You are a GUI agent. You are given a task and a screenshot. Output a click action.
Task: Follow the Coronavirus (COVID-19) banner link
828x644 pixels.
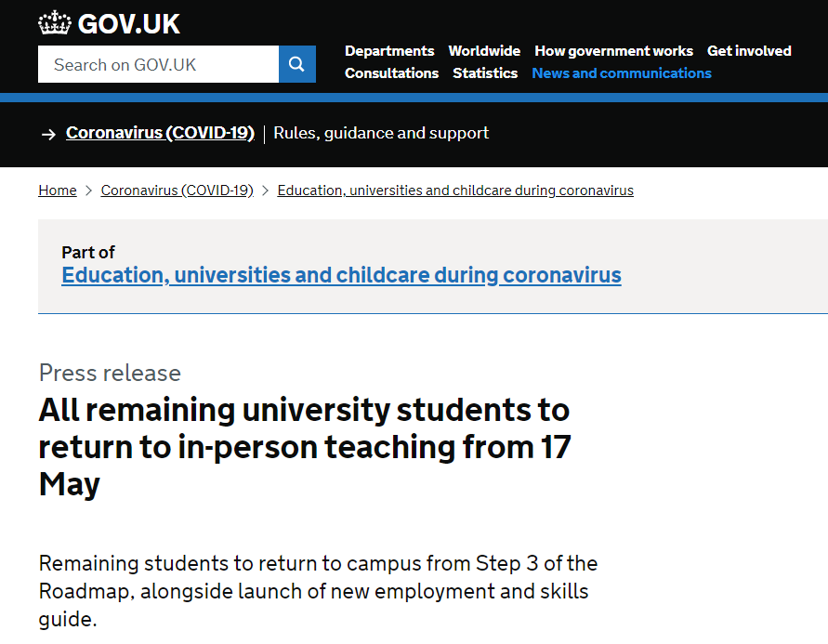160,133
